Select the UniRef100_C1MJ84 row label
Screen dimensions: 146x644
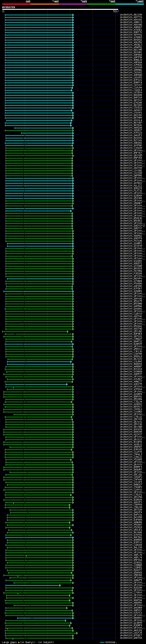point(131,87)
